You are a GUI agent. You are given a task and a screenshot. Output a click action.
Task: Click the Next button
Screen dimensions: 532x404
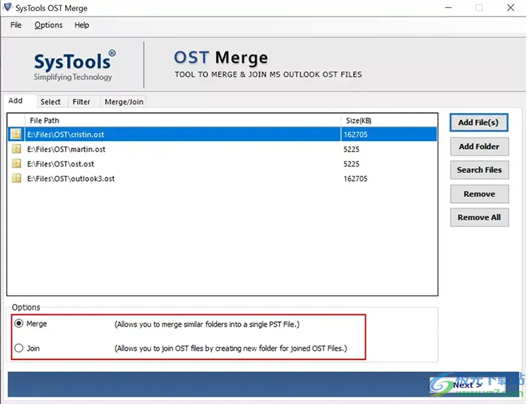click(467, 385)
